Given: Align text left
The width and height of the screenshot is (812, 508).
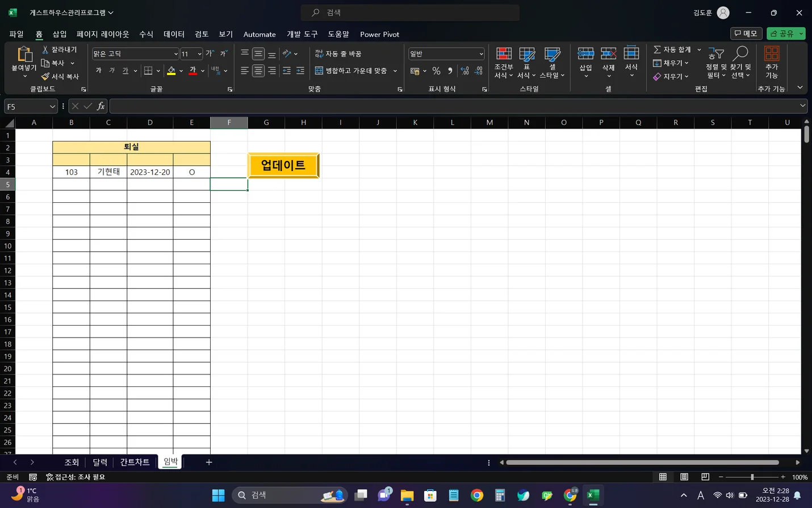Looking at the screenshot, I should point(245,70).
